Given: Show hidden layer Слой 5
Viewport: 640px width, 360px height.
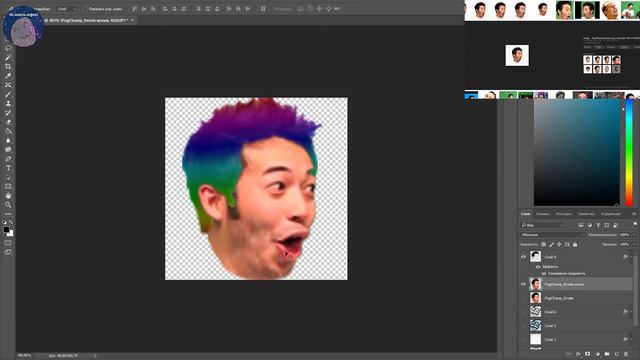Looking at the screenshot, I should point(524,326).
